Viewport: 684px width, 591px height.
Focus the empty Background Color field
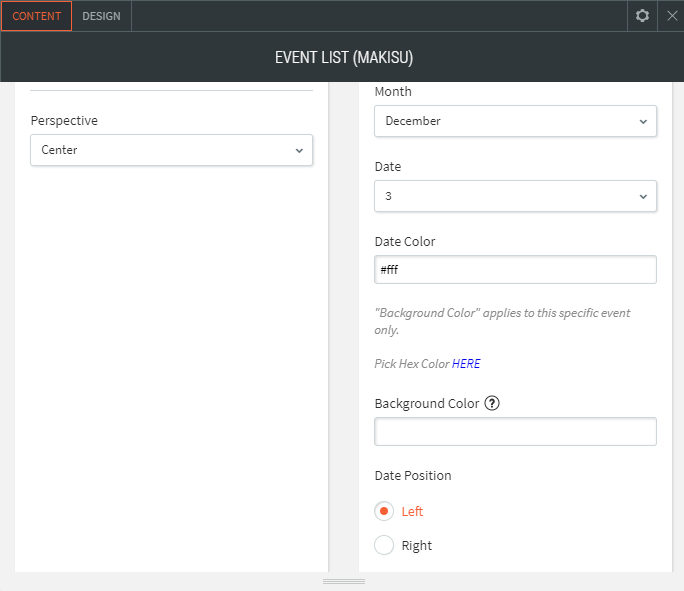(x=515, y=432)
